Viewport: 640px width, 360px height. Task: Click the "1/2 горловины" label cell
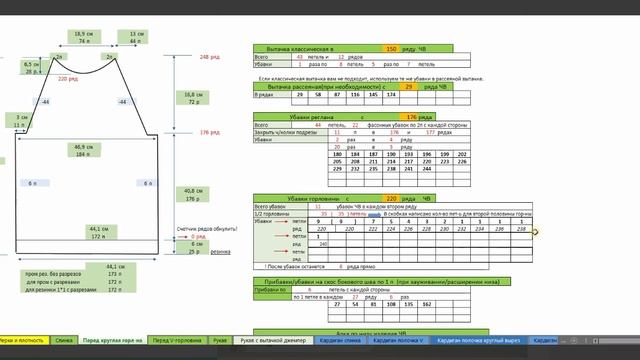(280, 214)
